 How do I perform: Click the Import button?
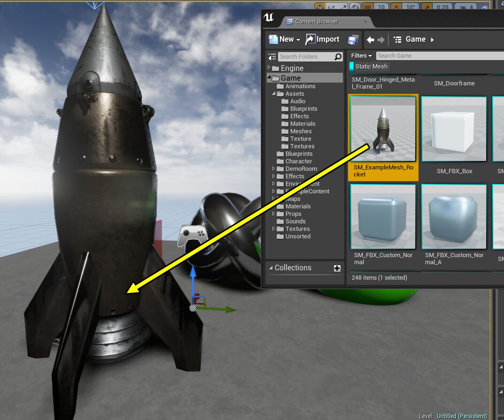pyautogui.click(x=323, y=39)
